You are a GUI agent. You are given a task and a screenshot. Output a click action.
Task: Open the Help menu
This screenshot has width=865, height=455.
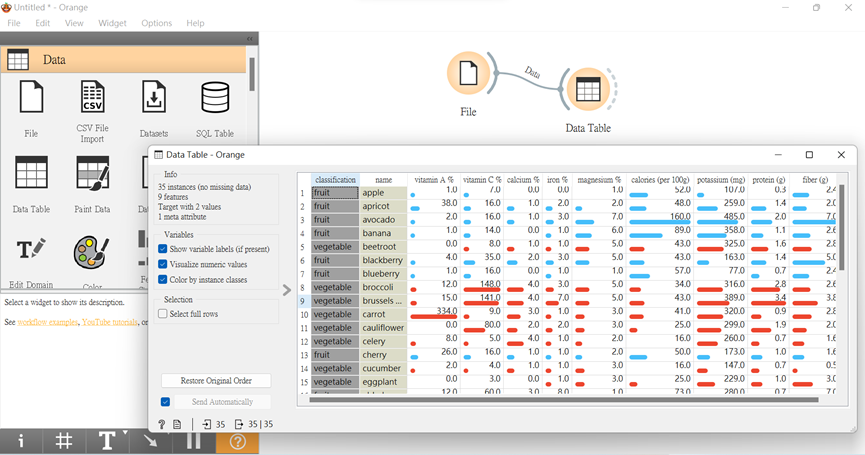[195, 23]
